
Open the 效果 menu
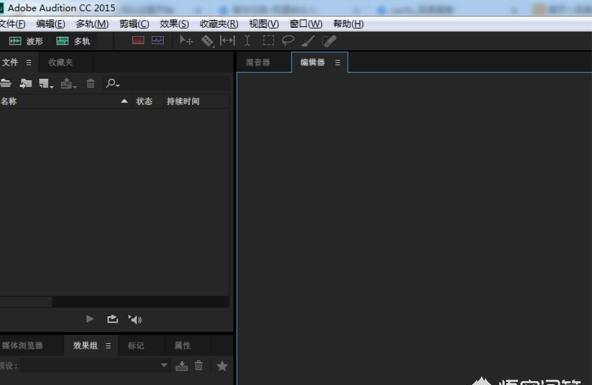click(x=174, y=24)
